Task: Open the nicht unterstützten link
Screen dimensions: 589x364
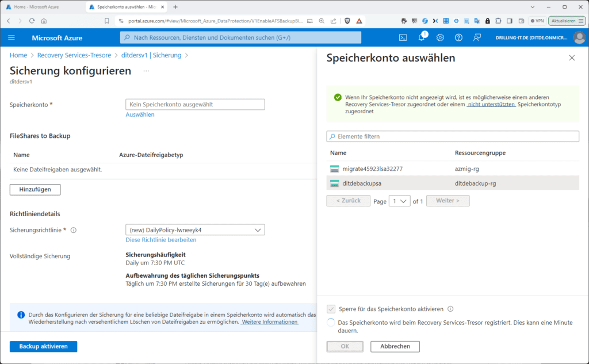Action: click(491, 105)
